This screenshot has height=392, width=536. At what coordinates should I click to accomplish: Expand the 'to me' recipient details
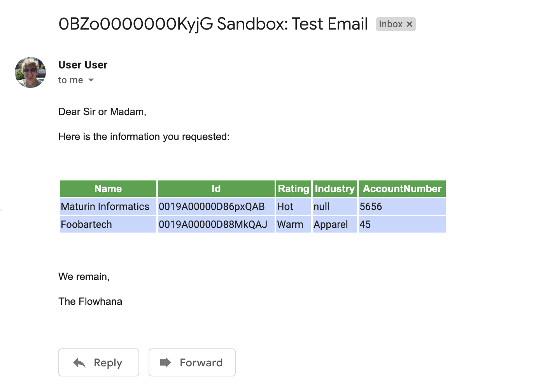[x=70, y=80]
